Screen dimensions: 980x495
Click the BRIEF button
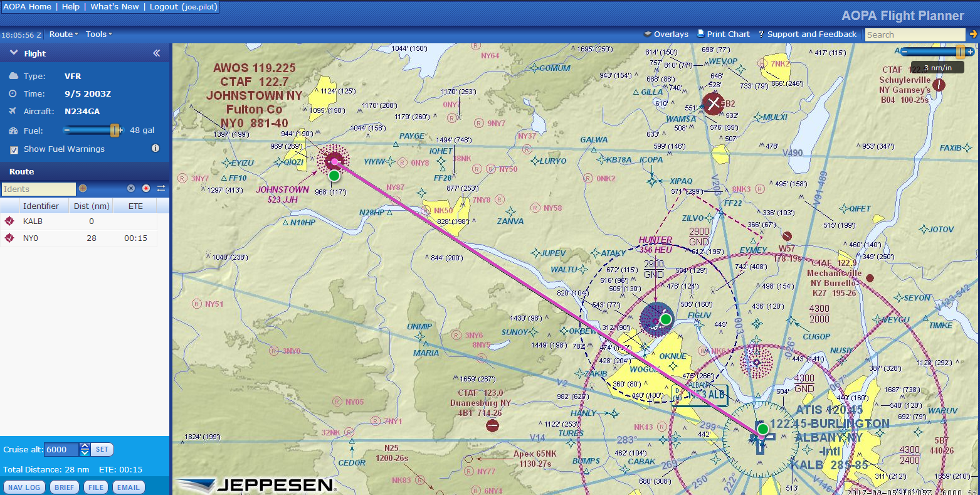click(64, 487)
